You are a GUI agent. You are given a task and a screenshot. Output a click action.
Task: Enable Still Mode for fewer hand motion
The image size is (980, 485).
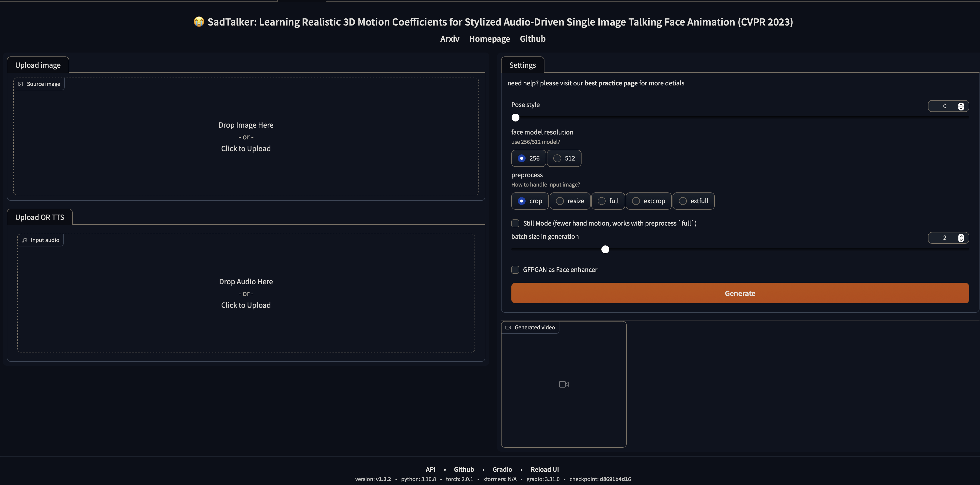coord(516,223)
